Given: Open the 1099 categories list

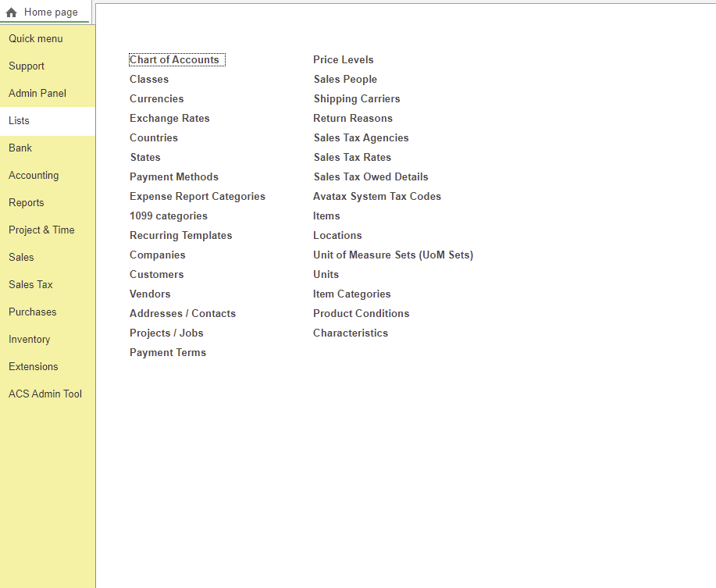Looking at the screenshot, I should (169, 216).
